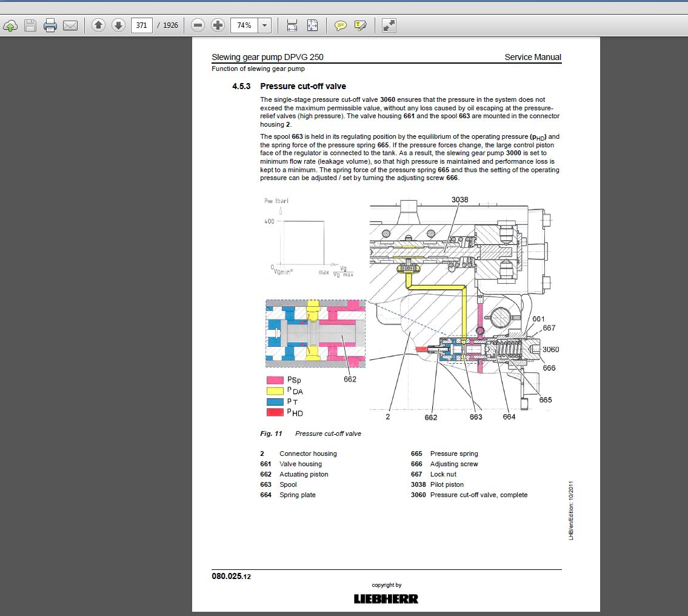The height and width of the screenshot is (616, 688).
Task: Click the yellow PDA legend color box
Action: 275,391
